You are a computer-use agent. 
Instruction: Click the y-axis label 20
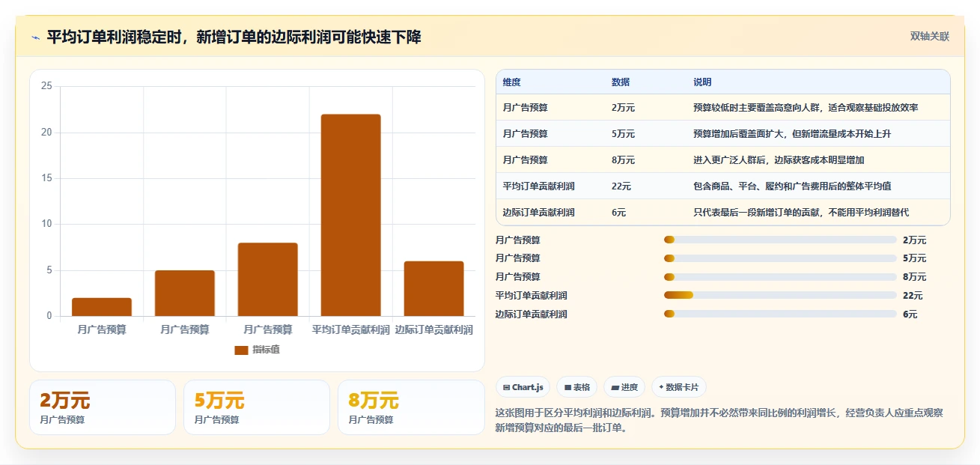click(x=46, y=133)
